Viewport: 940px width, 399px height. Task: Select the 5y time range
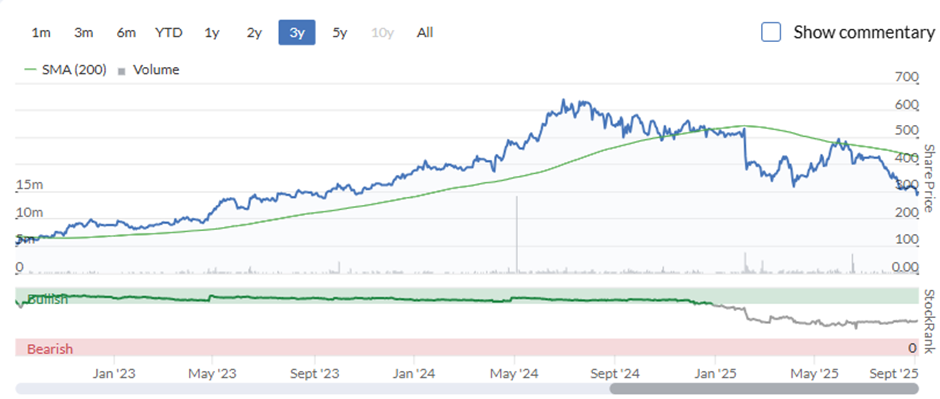tap(339, 33)
